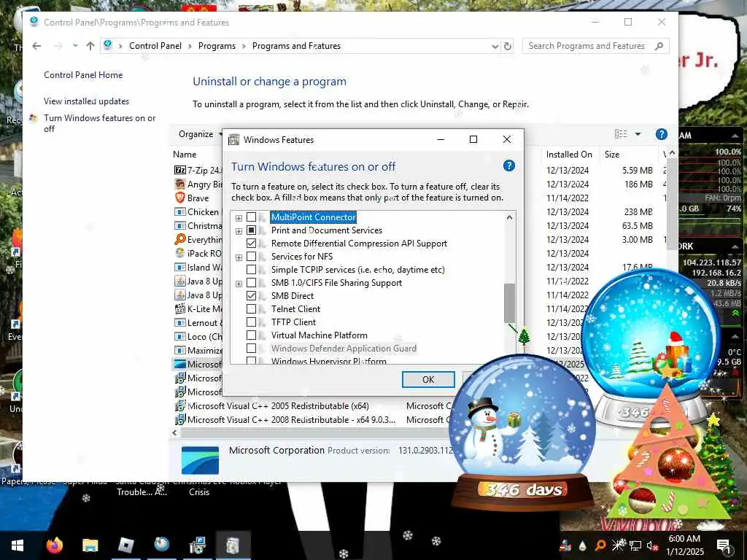This screenshot has height=560, width=747.
Task: Open File Explorer from the taskbar
Action: (90, 545)
